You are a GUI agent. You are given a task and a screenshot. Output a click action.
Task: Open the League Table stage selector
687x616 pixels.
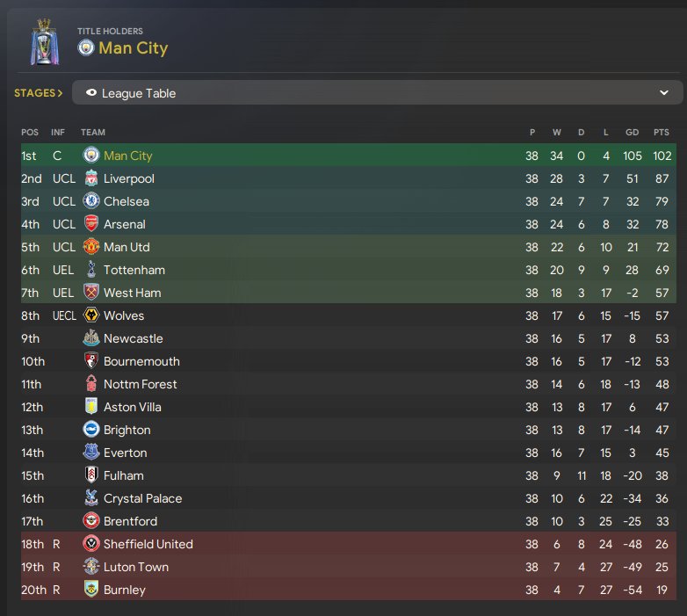tap(378, 93)
